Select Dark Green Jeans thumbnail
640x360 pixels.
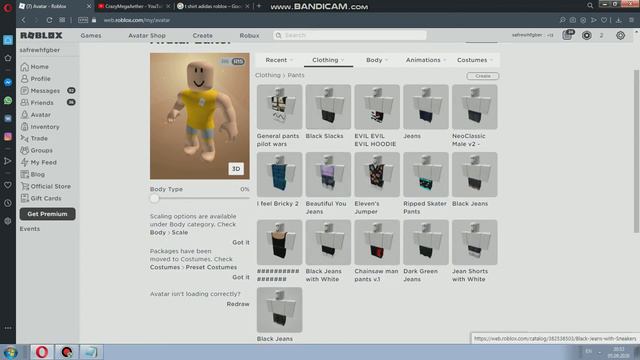[x=426, y=242]
